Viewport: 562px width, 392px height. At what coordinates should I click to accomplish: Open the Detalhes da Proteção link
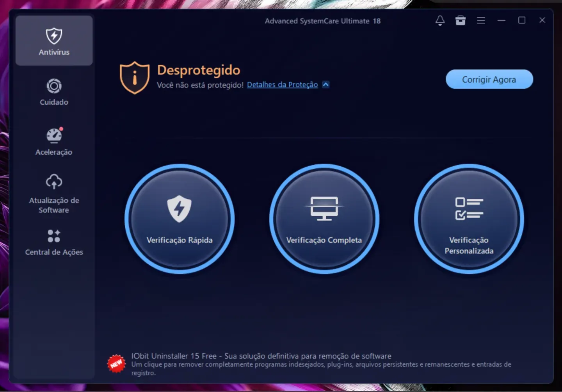click(282, 85)
